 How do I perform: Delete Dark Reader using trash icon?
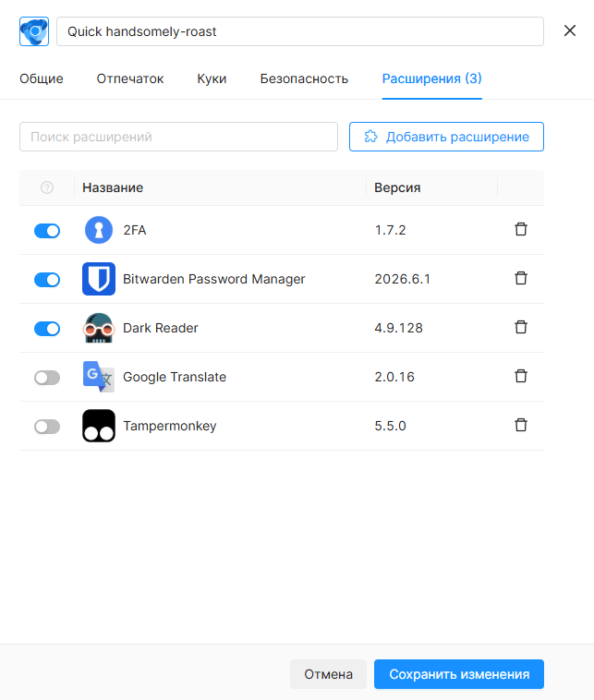[x=521, y=327]
